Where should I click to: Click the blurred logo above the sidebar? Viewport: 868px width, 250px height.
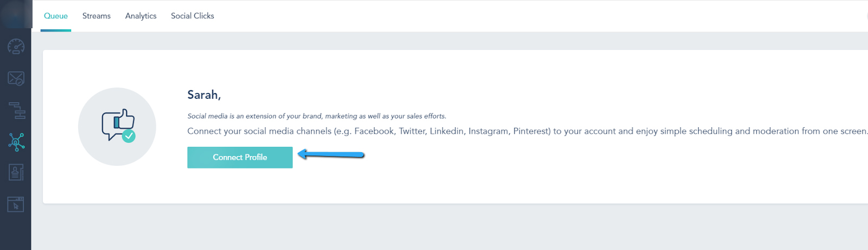[16, 14]
